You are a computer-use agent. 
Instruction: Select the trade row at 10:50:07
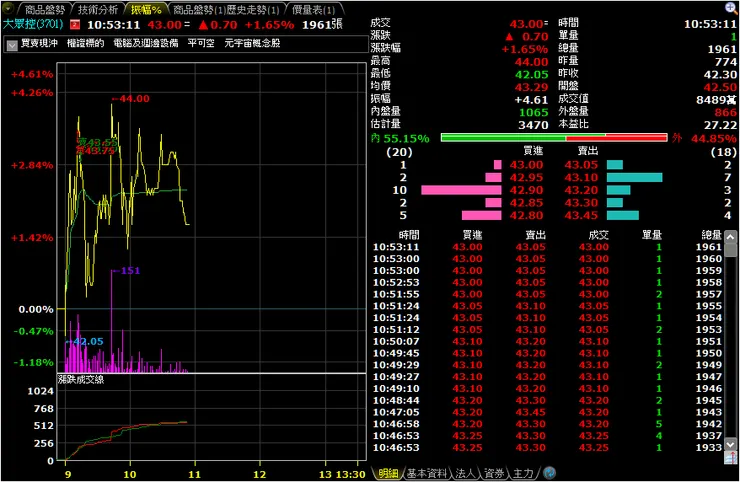click(x=547, y=341)
